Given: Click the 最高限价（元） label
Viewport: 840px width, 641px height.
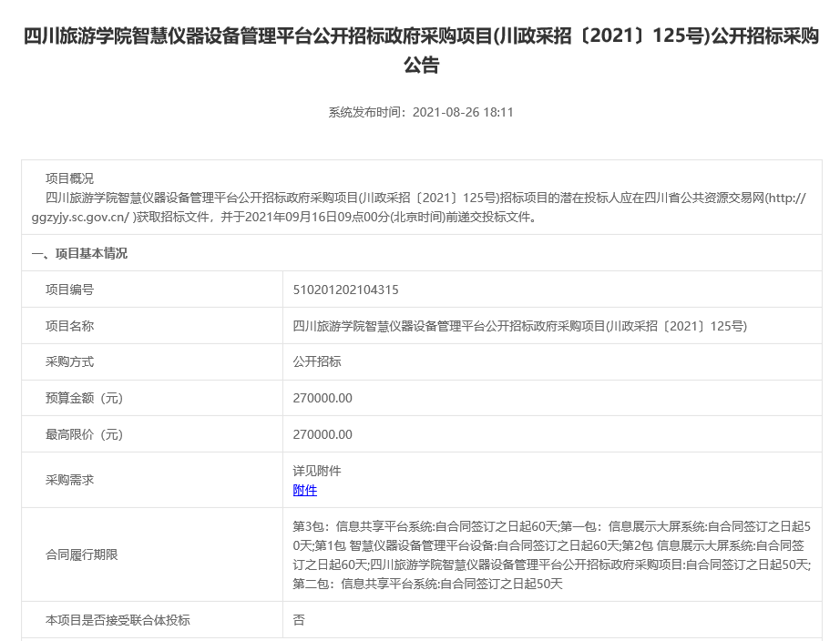Looking at the screenshot, I should click(84, 434).
